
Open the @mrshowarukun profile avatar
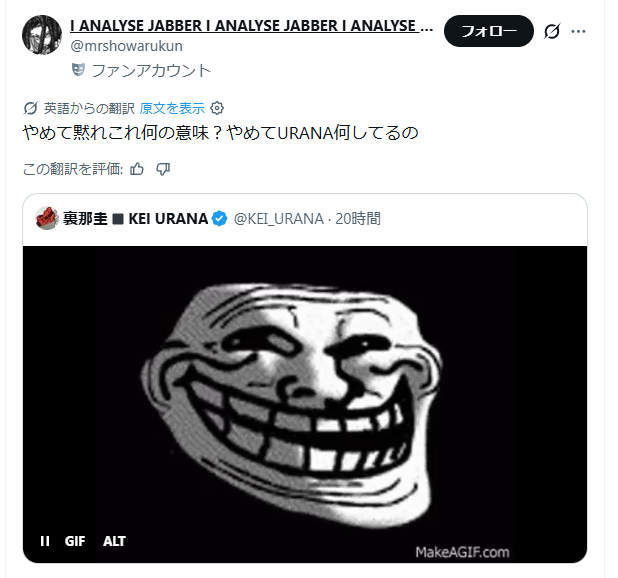coord(42,35)
